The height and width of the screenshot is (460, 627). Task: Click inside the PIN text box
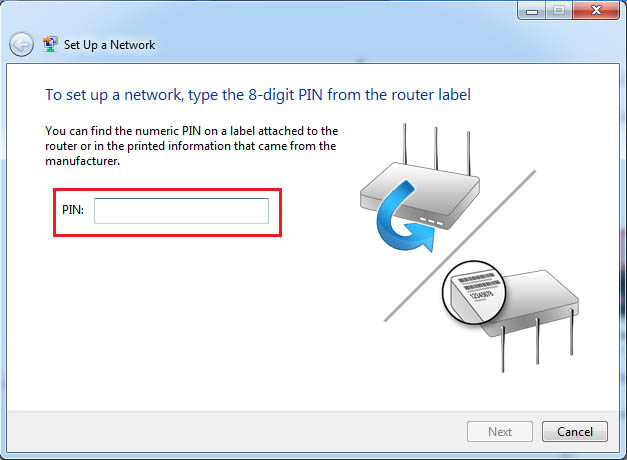point(181,211)
